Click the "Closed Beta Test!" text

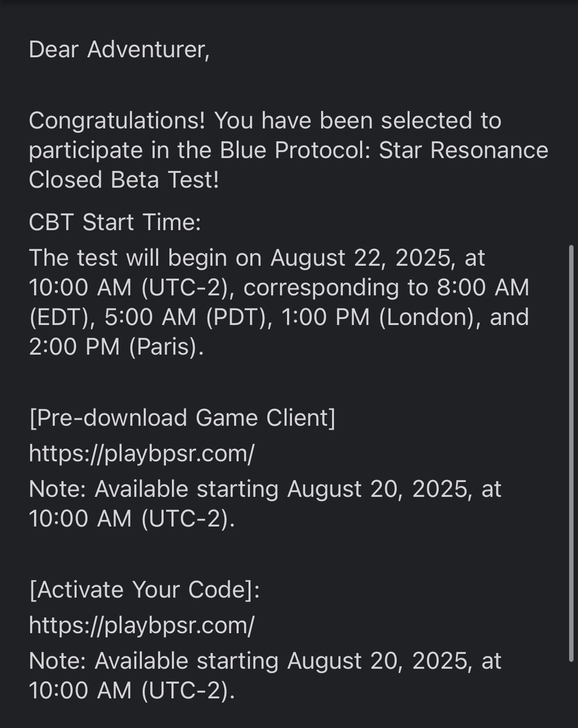click(124, 180)
